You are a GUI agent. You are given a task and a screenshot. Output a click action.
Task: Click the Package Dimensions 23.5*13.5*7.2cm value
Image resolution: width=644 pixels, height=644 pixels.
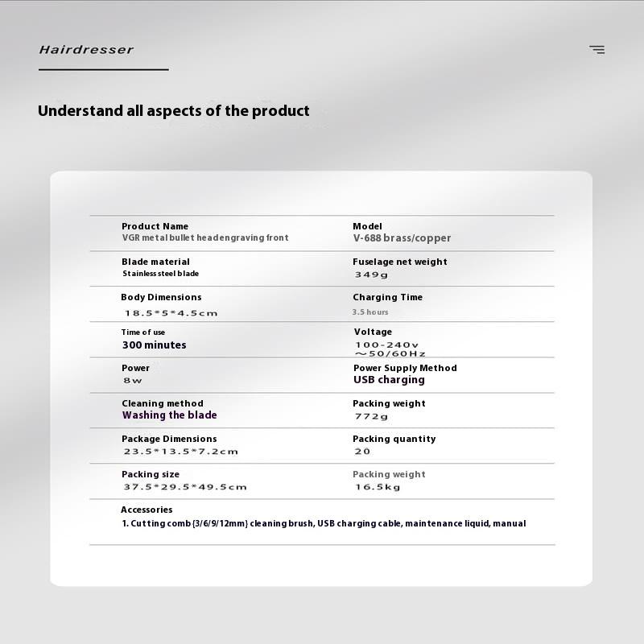pyautogui.click(x=180, y=452)
